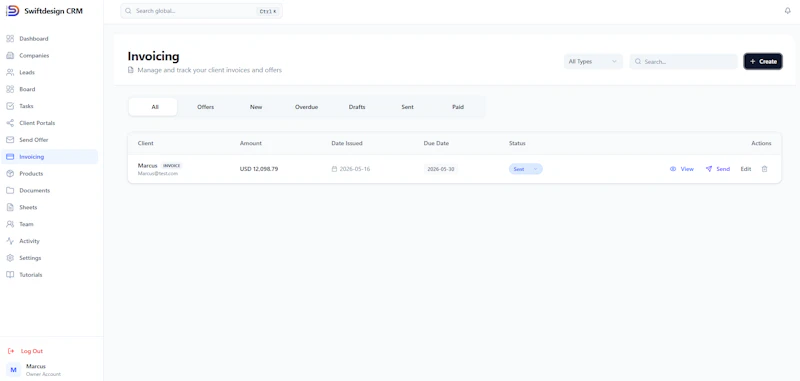
Task: Open the Sent status dropdown
Action: [526, 169]
